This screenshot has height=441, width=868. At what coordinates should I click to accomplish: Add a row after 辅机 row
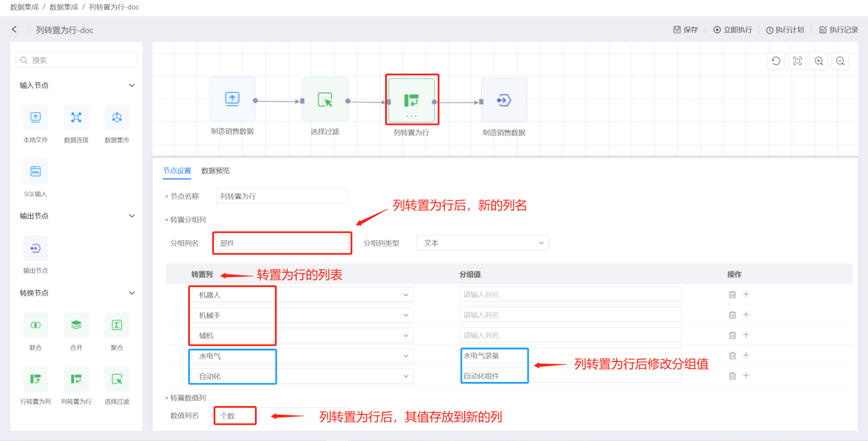click(x=746, y=335)
